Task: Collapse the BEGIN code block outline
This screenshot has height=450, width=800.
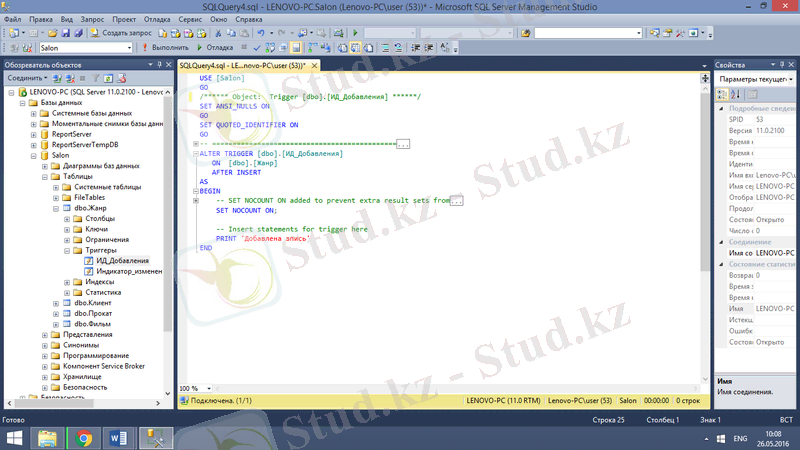Action: pos(195,191)
